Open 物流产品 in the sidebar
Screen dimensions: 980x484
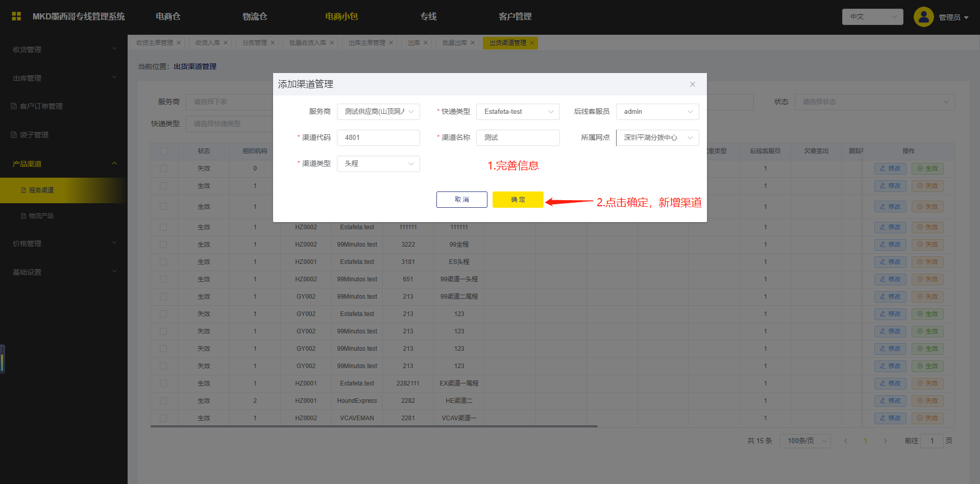coord(41,216)
